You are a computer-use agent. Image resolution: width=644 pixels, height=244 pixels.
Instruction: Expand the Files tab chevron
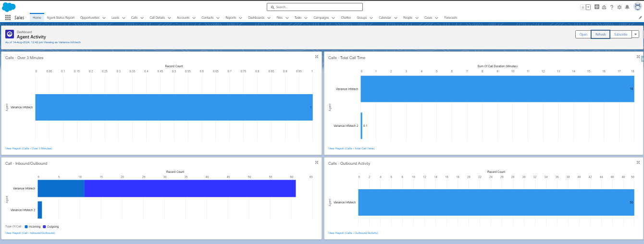[x=287, y=18]
